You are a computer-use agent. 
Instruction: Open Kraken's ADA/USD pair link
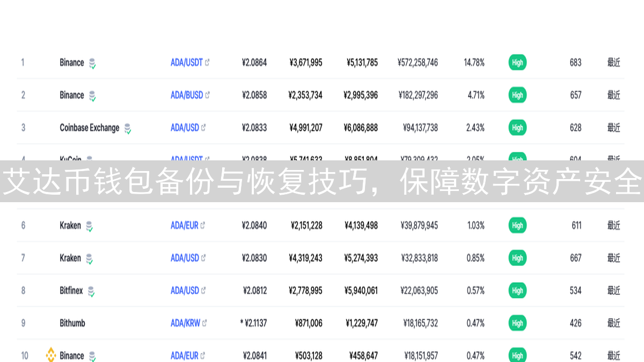tap(188, 258)
